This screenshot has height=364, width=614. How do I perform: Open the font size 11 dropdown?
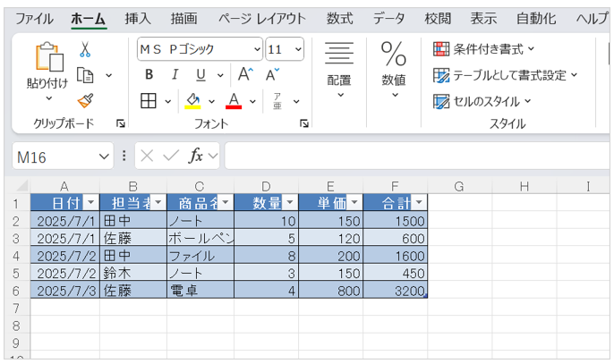tap(298, 49)
